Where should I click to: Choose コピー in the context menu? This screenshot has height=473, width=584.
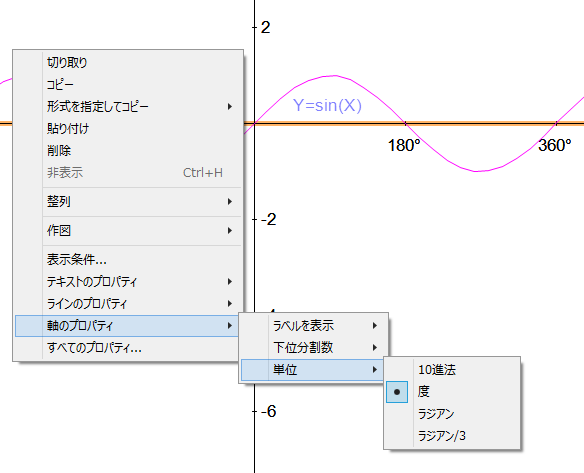[x=127, y=85]
